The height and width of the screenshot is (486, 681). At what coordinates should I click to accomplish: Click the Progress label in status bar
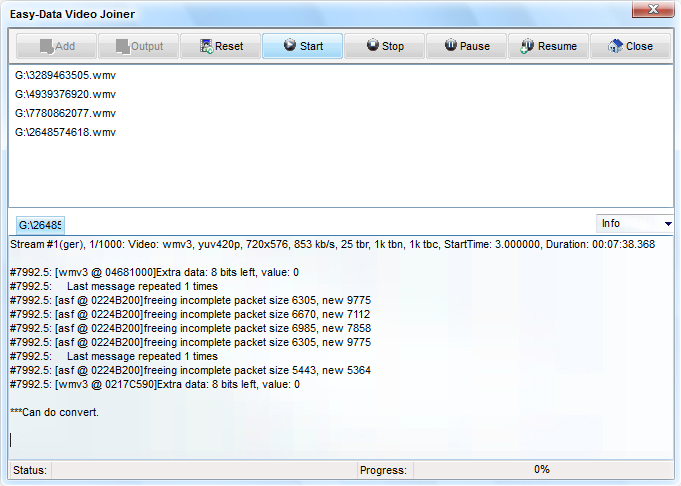click(x=383, y=470)
